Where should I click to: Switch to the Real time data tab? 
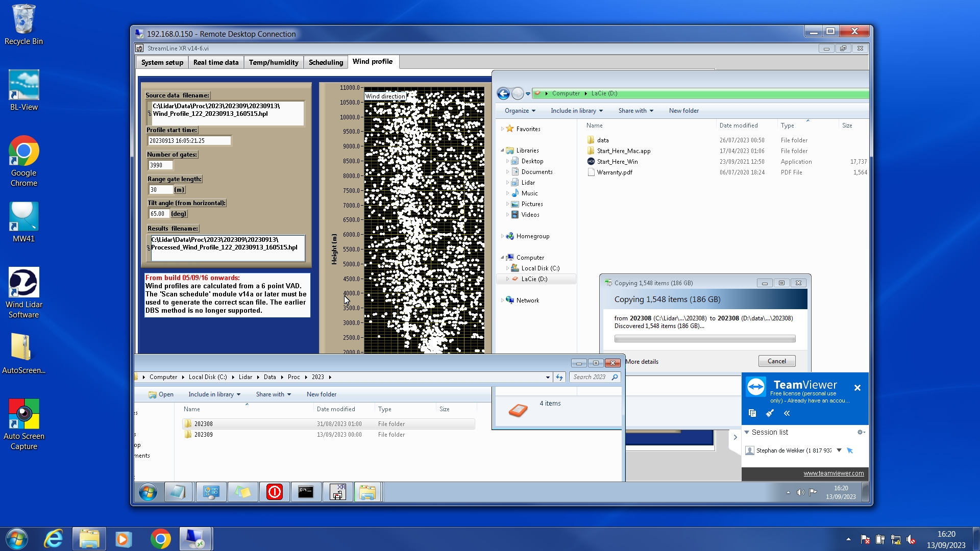[216, 62]
